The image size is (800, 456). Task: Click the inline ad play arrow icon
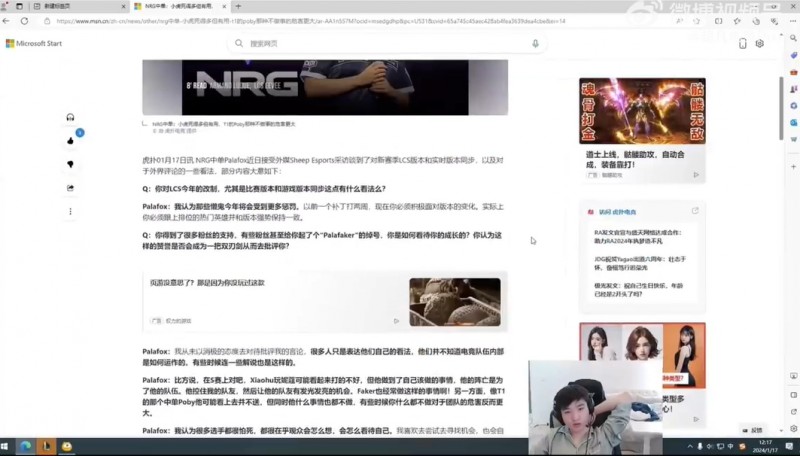point(396,321)
